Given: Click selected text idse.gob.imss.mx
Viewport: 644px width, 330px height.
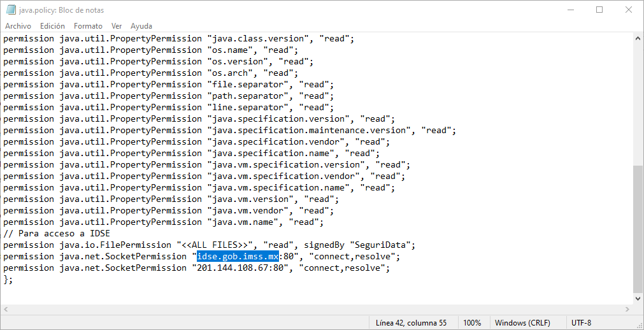Looking at the screenshot, I should click(238, 257).
